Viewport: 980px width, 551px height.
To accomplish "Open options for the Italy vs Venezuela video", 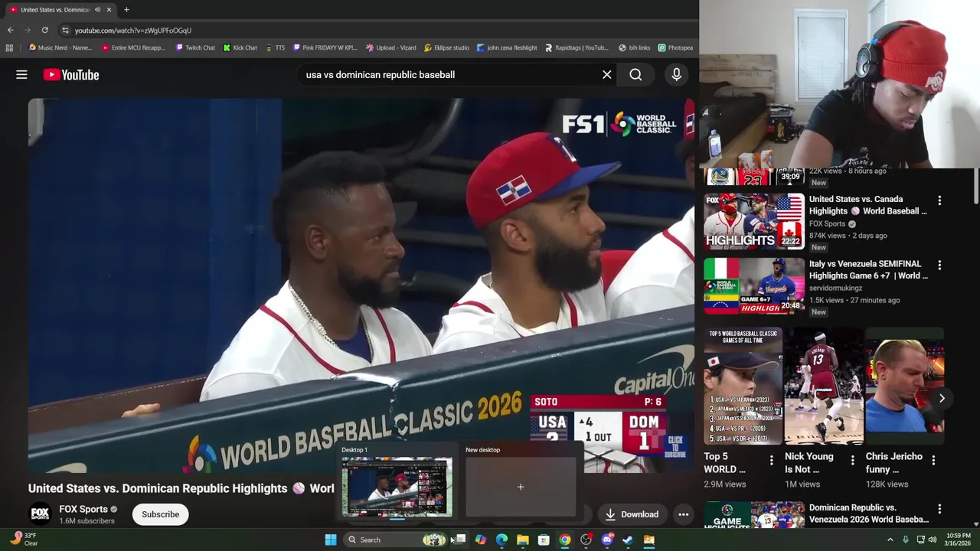I will coord(939,265).
